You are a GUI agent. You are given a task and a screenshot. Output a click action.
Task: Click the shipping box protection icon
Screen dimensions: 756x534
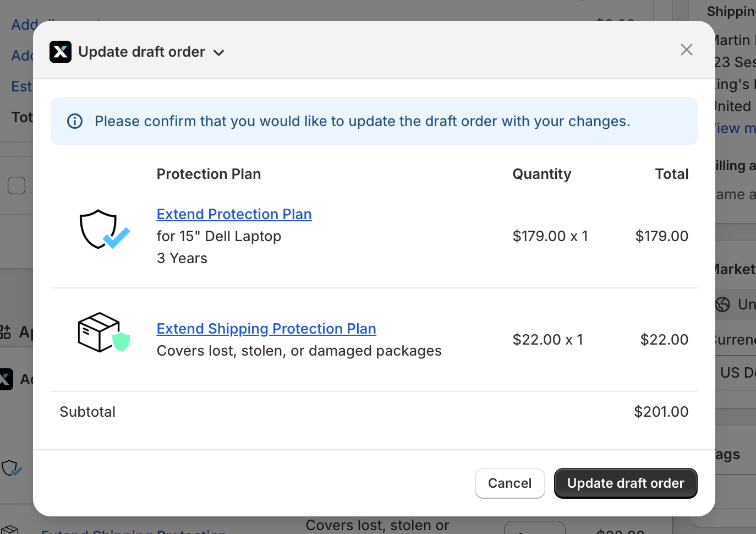tap(104, 333)
